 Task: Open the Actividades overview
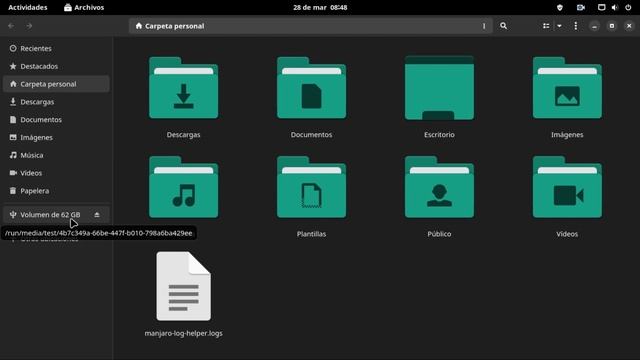[x=28, y=7]
